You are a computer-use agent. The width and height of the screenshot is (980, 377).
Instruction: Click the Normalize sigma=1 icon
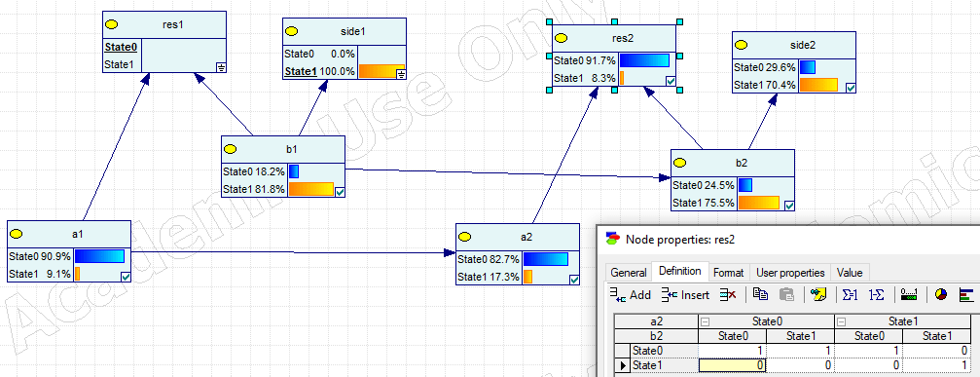pos(850,294)
